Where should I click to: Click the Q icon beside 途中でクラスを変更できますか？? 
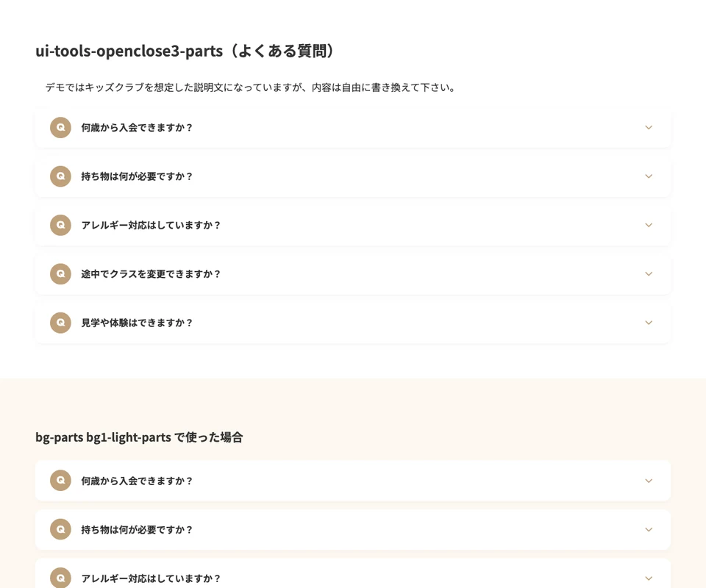click(x=60, y=273)
